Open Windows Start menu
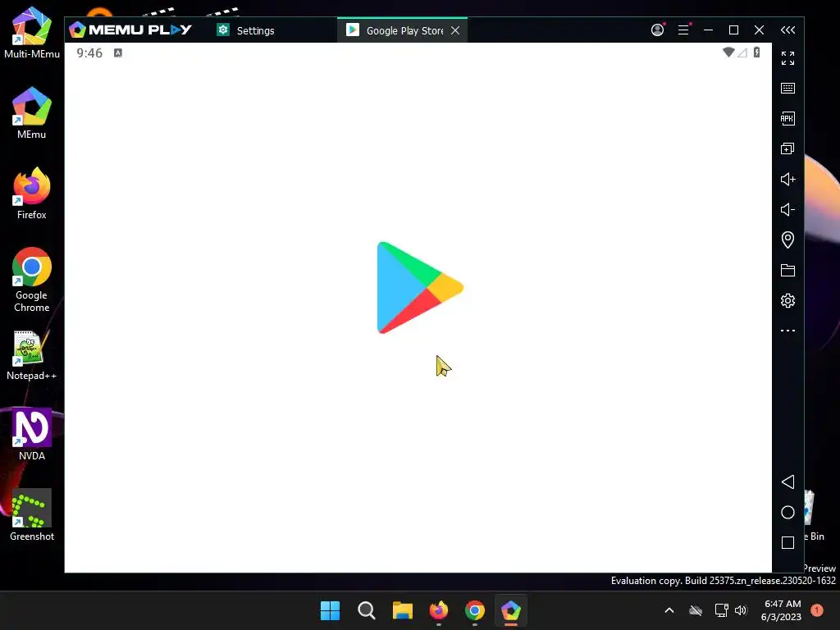Viewport: 840px width, 630px height. 330,610
